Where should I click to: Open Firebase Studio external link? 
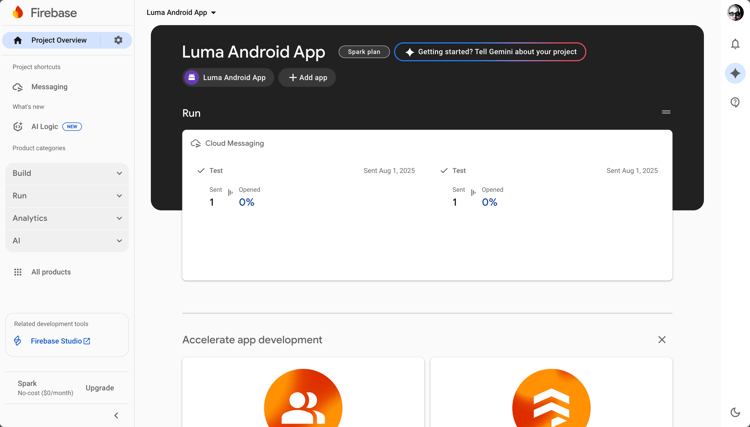pos(60,341)
